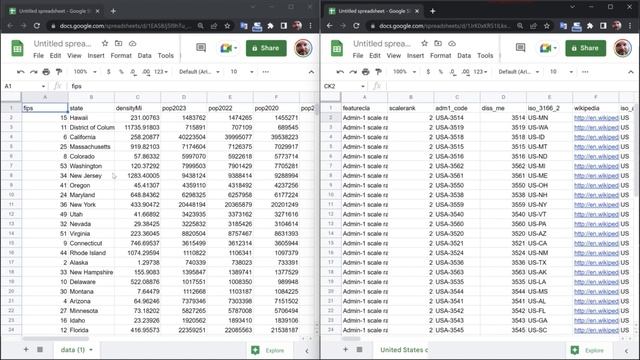
Task: Open comment history in right window
Action: point(520,48)
